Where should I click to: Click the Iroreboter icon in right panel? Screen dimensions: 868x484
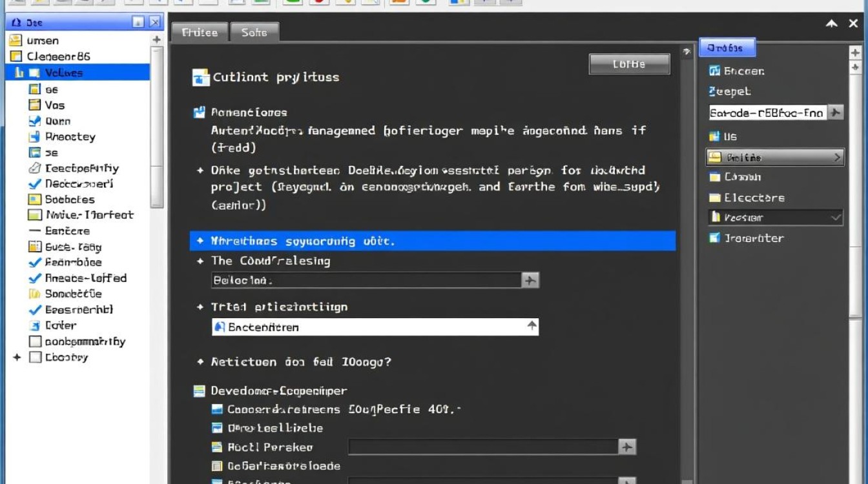pyautogui.click(x=714, y=238)
